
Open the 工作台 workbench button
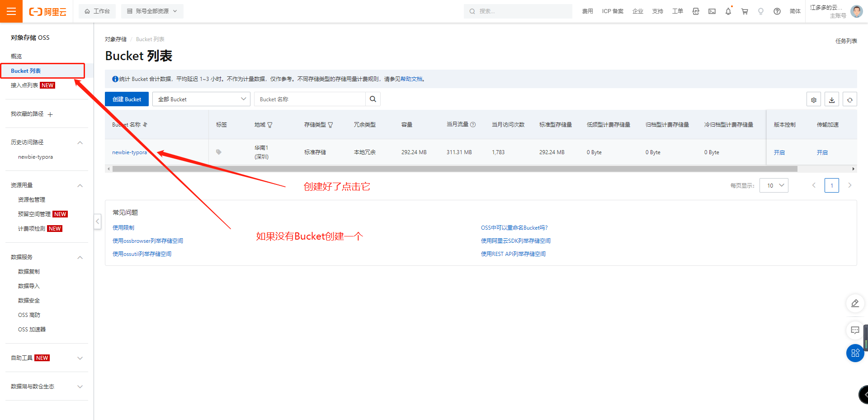point(97,11)
